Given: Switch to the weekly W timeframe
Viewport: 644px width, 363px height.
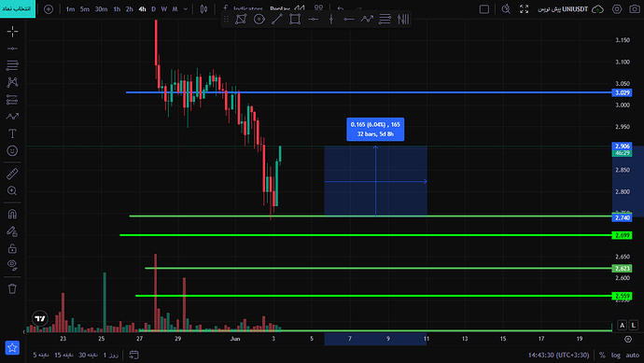Looking at the screenshot, I should [164, 9].
